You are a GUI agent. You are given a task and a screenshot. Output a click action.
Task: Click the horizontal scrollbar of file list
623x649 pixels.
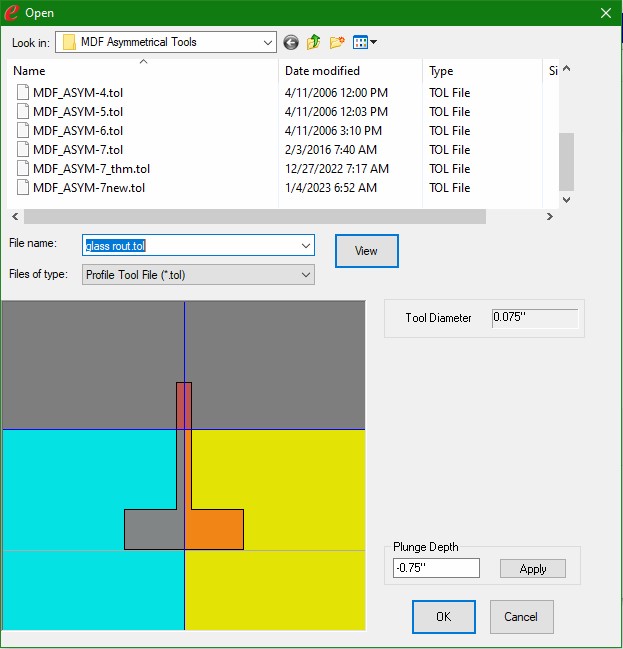click(255, 217)
